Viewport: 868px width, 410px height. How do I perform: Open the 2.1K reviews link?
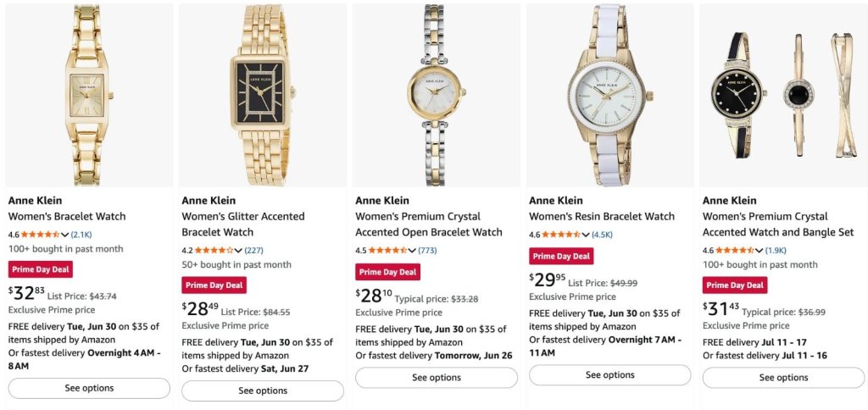point(81,235)
